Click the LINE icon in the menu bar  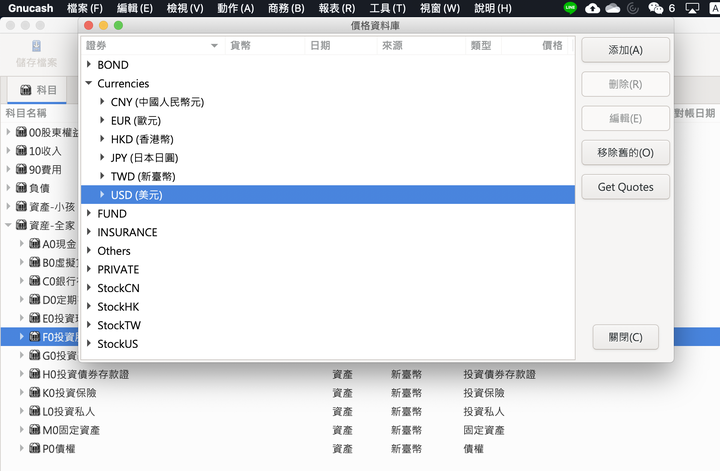(570, 8)
